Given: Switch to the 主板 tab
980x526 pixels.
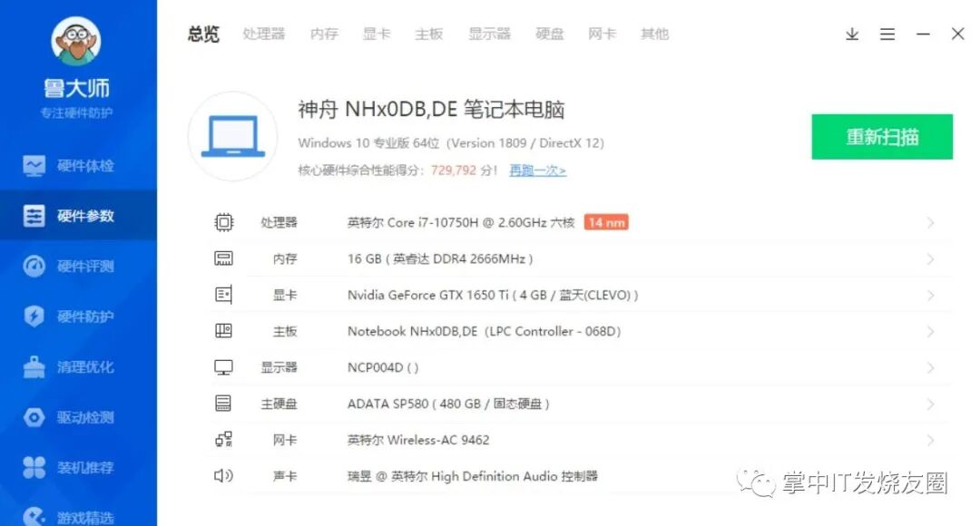Looking at the screenshot, I should click(428, 34).
